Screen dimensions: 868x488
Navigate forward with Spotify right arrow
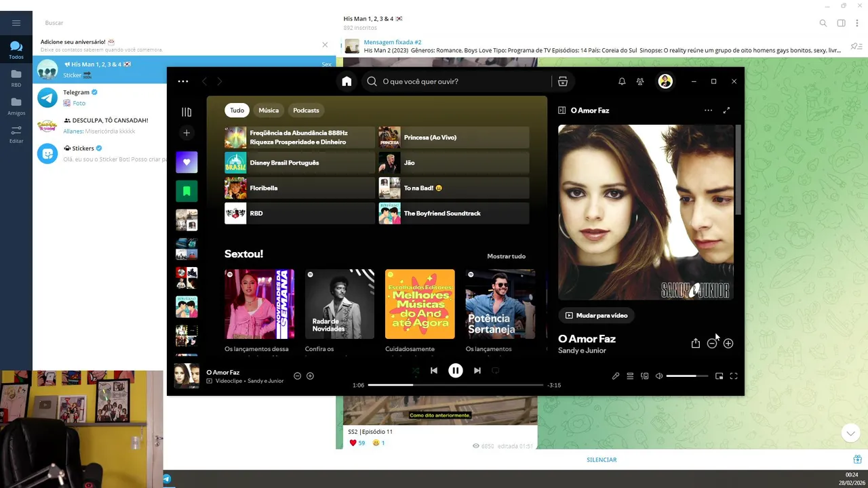pos(219,81)
